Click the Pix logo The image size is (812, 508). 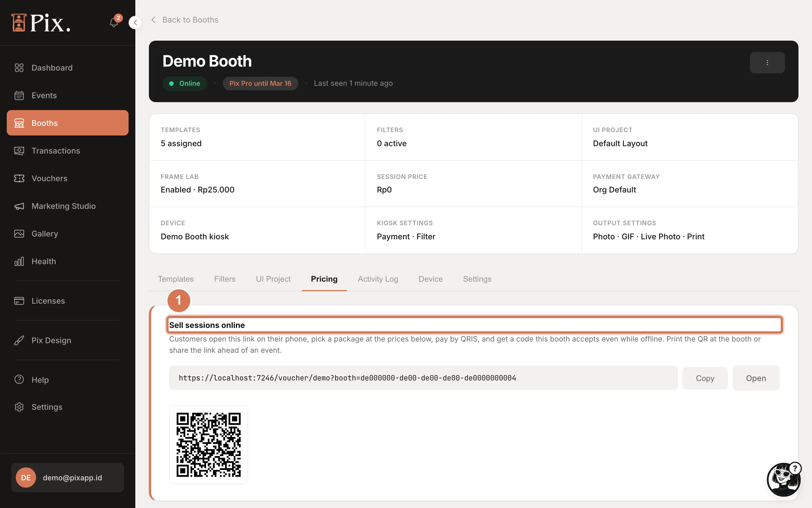[41, 23]
